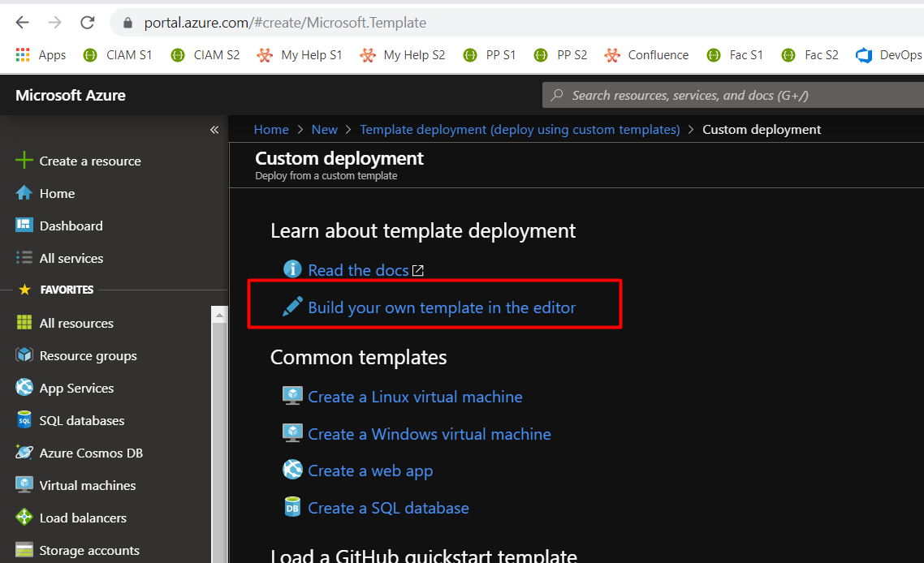Open Load balancers menu entry
This screenshot has width=924, height=563.
[x=83, y=518]
